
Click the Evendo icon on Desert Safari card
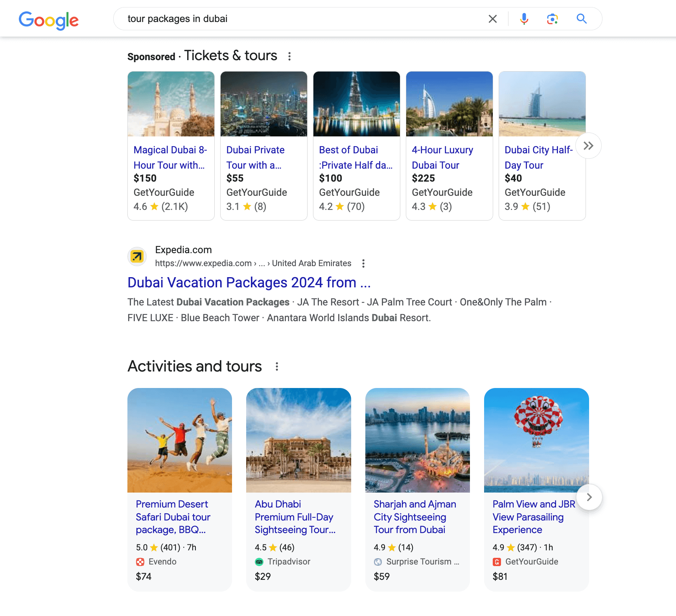[141, 562]
